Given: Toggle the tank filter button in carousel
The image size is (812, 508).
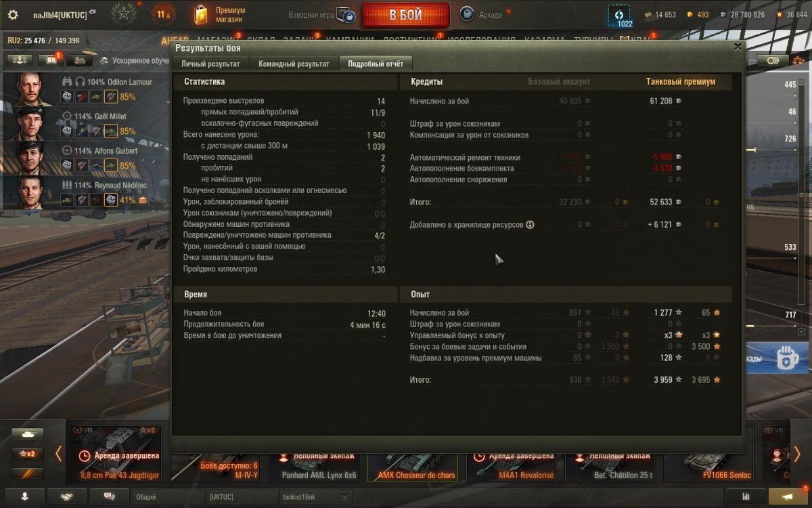Looking at the screenshot, I should point(27,434).
